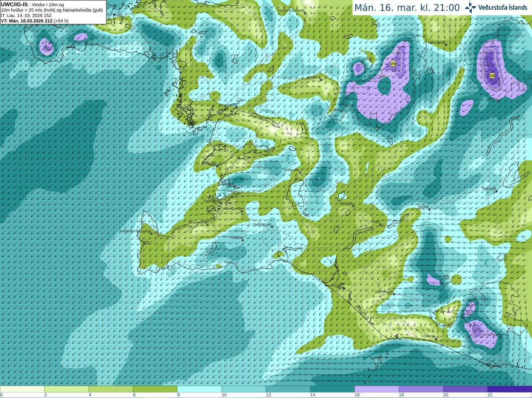Click the darkest 22+ m/s legend swatch
Viewport: 532px width, 398px height.
pos(510,389)
